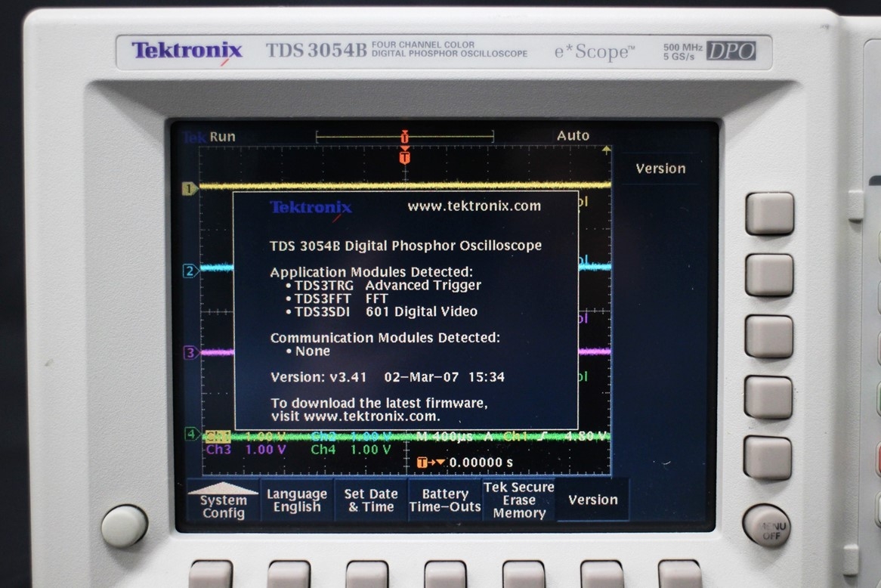
Task: Select Tek Secure Erase Memory option
Action: (519, 500)
